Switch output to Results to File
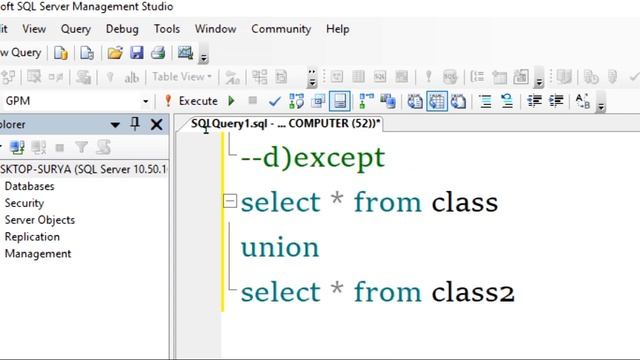The width and height of the screenshot is (640, 360). 458,101
